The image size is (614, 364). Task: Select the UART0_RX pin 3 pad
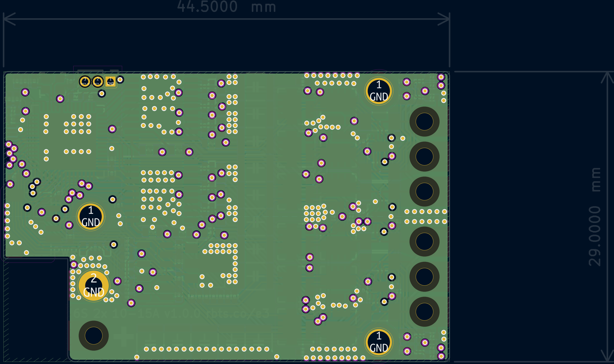(85, 81)
